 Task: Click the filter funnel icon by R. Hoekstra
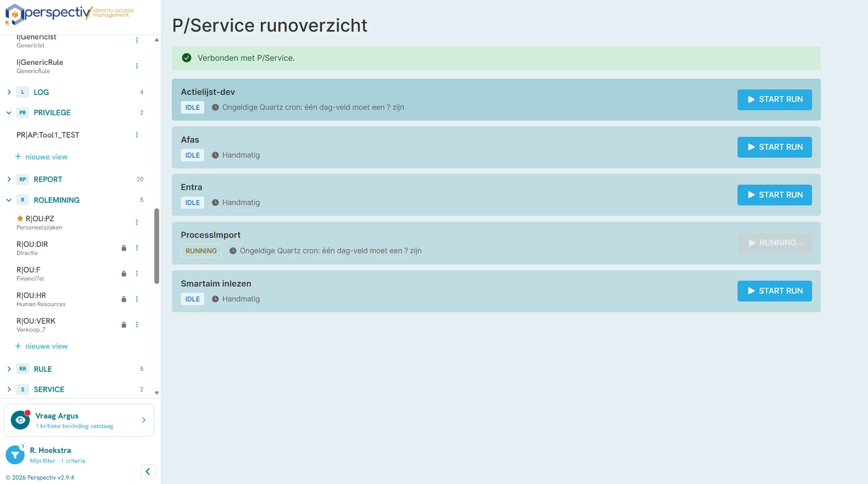[x=15, y=455]
